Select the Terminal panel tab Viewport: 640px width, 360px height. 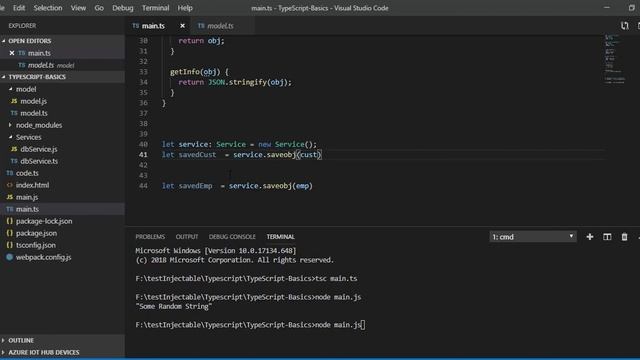coord(280,237)
